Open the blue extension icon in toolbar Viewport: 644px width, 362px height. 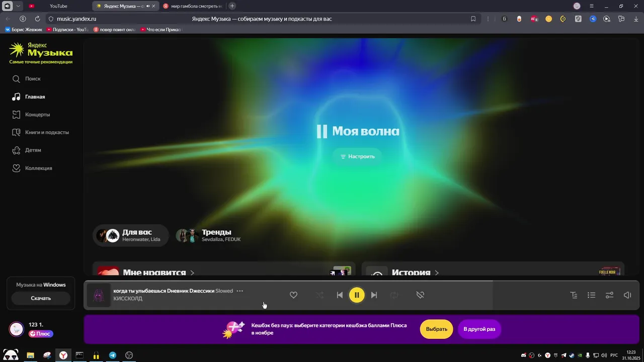tap(593, 19)
